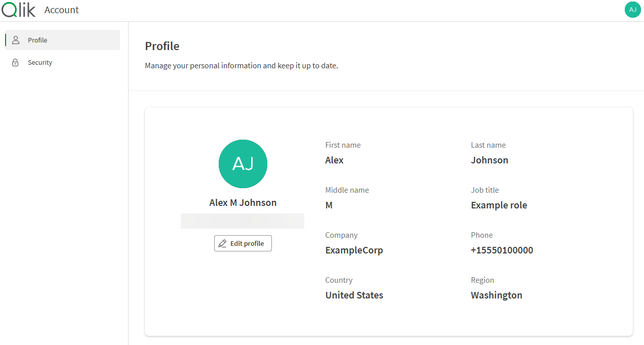Click the progress bar under Alex M Johnson
This screenshot has width=644, height=345.
pyautogui.click(x=243, y=221)
